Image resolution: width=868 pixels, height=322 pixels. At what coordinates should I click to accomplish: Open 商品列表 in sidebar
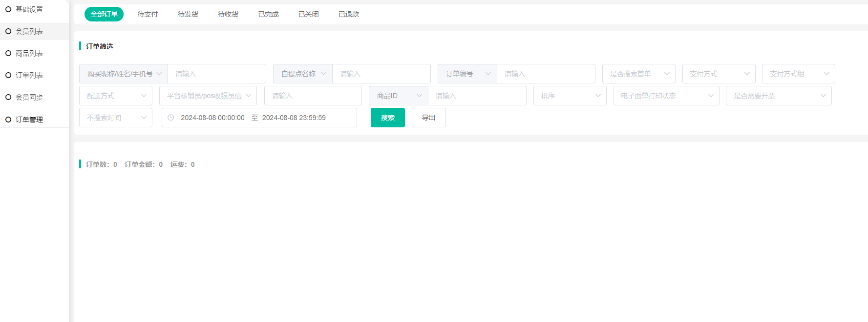29,53
